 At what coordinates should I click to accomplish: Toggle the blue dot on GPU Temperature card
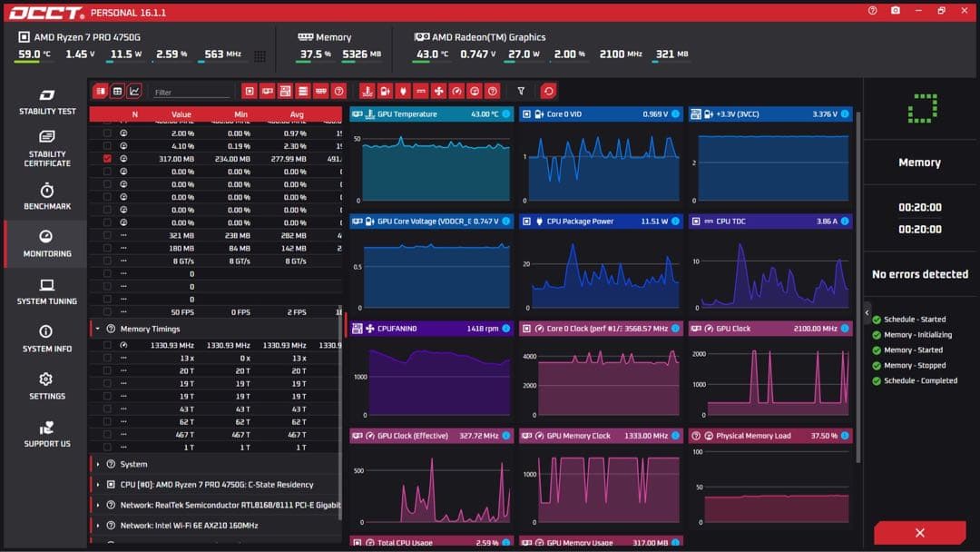tap(506, 114)
